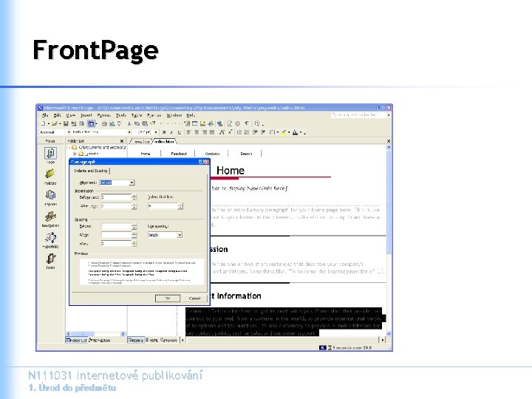
Task: Click the Print icon in toolbar
Action: coord(104,124)
